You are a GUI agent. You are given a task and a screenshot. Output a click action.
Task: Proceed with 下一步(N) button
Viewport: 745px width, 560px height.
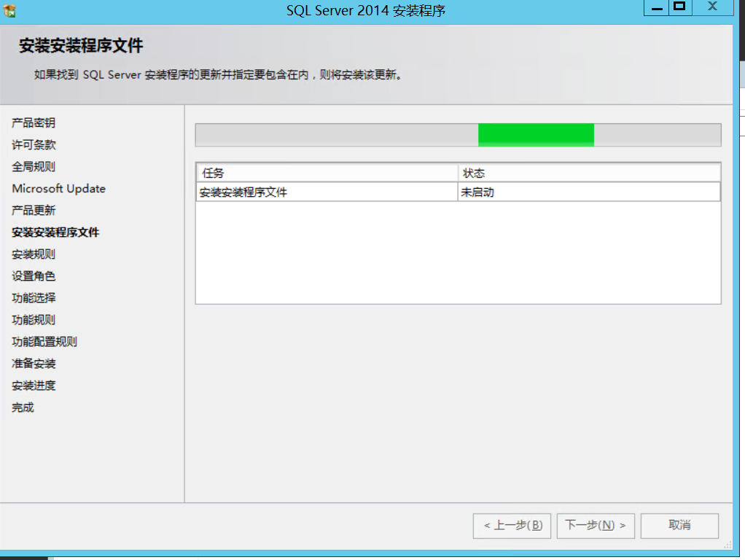[596, 525]
